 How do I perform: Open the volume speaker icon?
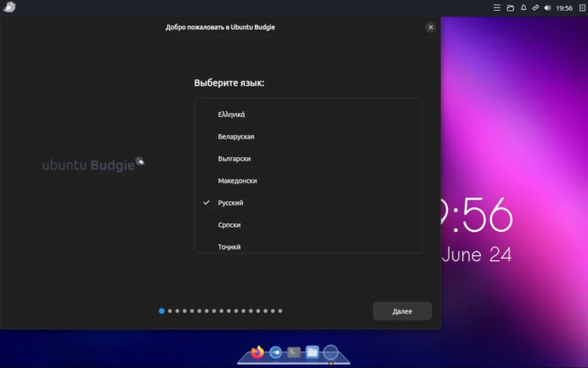coord(547,8)
